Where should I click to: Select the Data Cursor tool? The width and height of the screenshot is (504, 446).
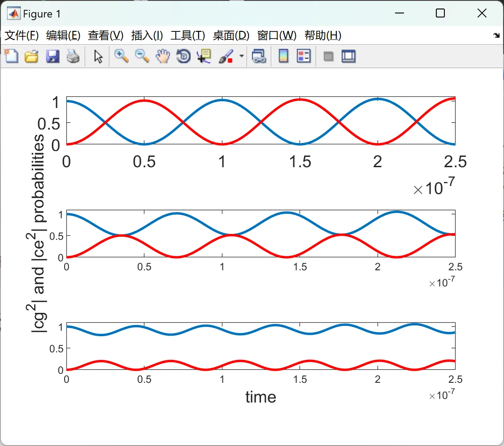[204, 56]
